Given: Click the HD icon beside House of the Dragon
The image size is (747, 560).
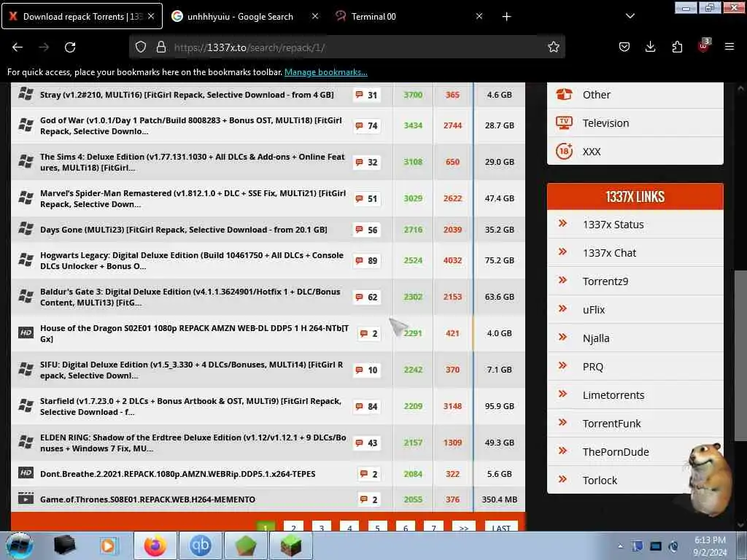Looking at the screenshot, I should pos(26,332).
